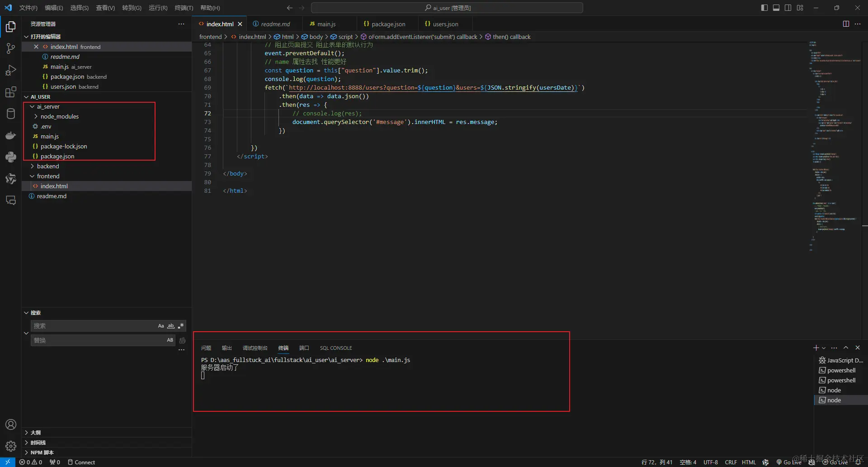Open the Source Control view
Screen dimensions: 868x467
(11, 48)
